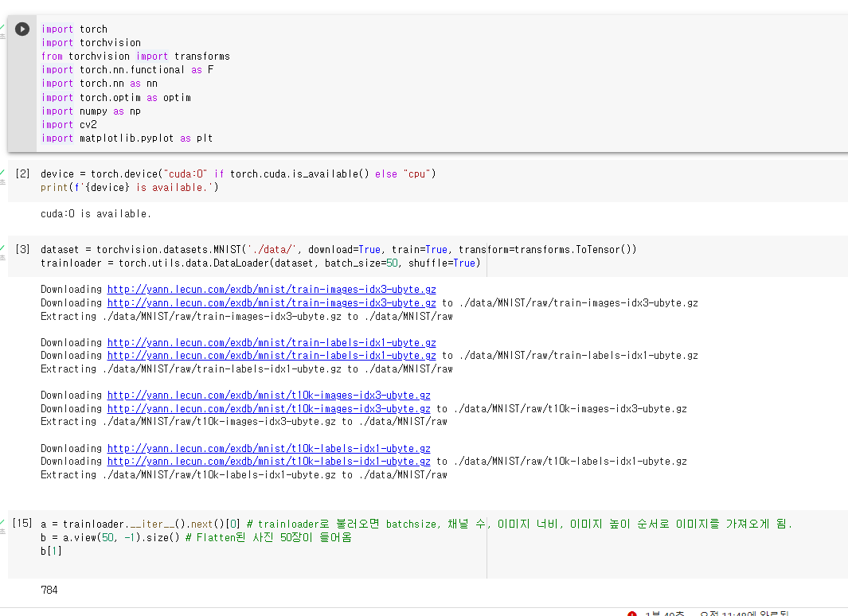Open train-images-idx3 link followed by 'to ./data/MNIST/raw'
The height and width of the screenshot is (616, 848).
[272, 302]
